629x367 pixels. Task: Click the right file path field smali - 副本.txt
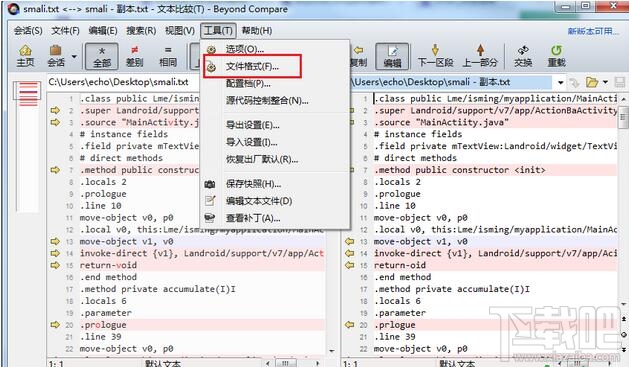(x=451, y=82)
